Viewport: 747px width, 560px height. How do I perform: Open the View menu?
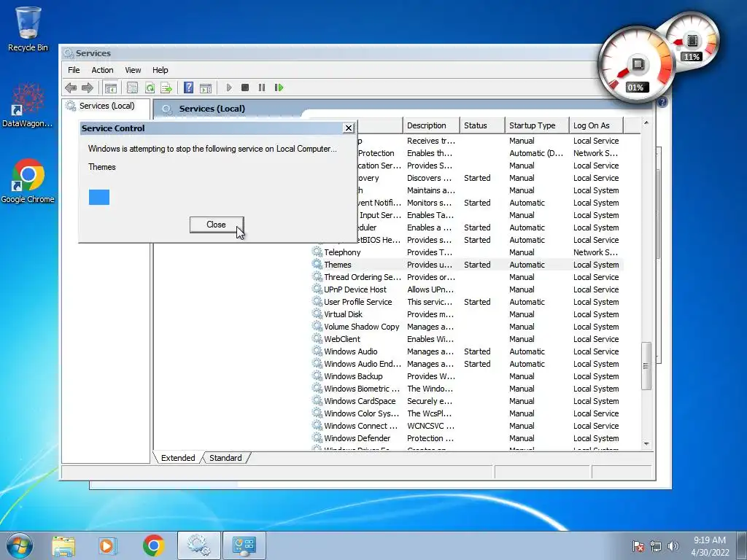(133, 70)
